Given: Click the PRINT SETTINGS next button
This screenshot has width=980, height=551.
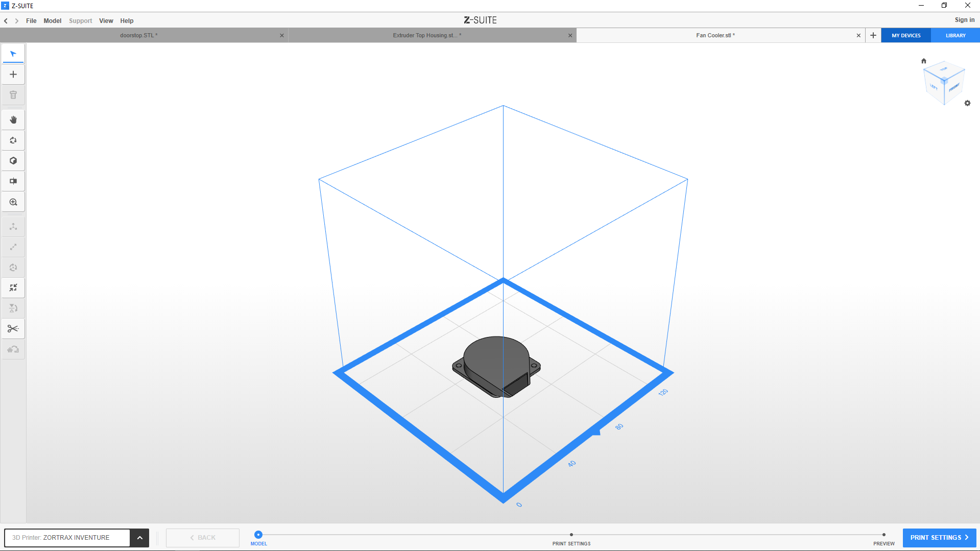Looking at the screenshot, I should [939, 538].
